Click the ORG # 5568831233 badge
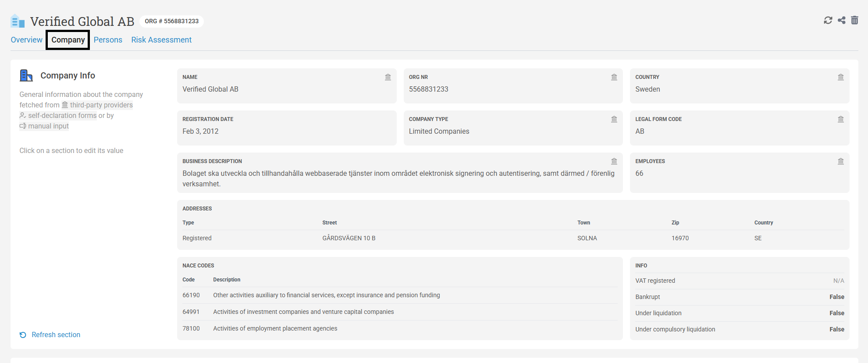 (x=171, y=21)
